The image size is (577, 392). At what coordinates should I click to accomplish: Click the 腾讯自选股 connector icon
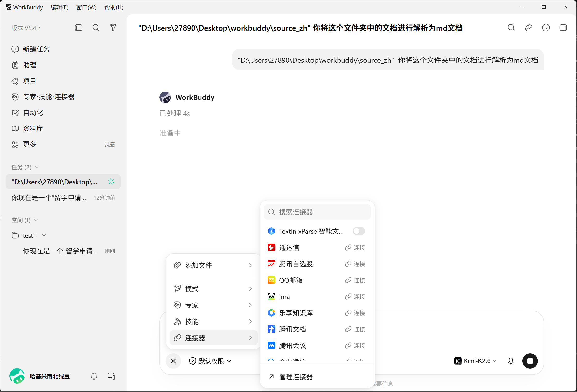coord(271,264)
